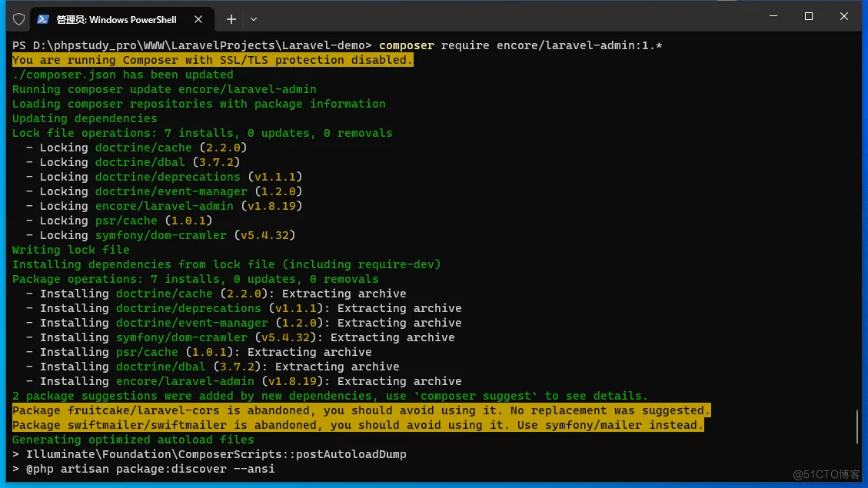The height and width of the screenshot is (488, 868).
Task: Click 'Locking doctrine/dbal (3.7.2)' line
Action: pyautogui.click(x=133, y=162)
